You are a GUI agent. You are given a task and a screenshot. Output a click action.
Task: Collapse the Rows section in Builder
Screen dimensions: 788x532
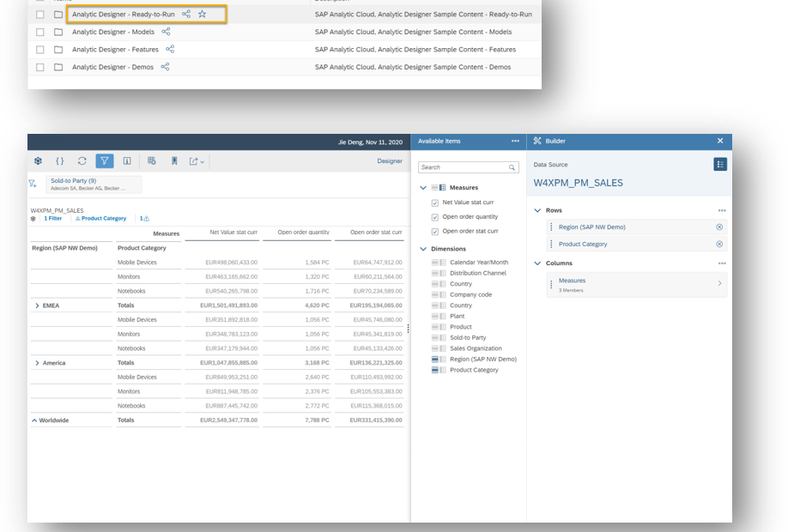(537, 210)
